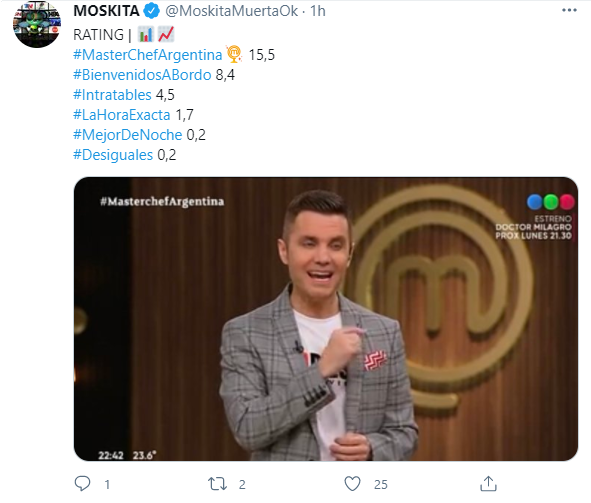Click the #LaHoraExacta hashtag
This screenshot has height=503, width=591.
122,115
